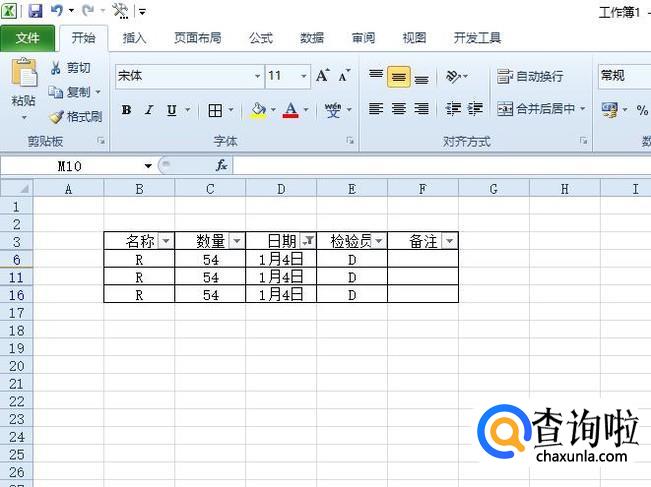This screenshot has width=651, height=487.
Task: Open the font name 宋体 dropdown
Action: (x=257, y=76)
